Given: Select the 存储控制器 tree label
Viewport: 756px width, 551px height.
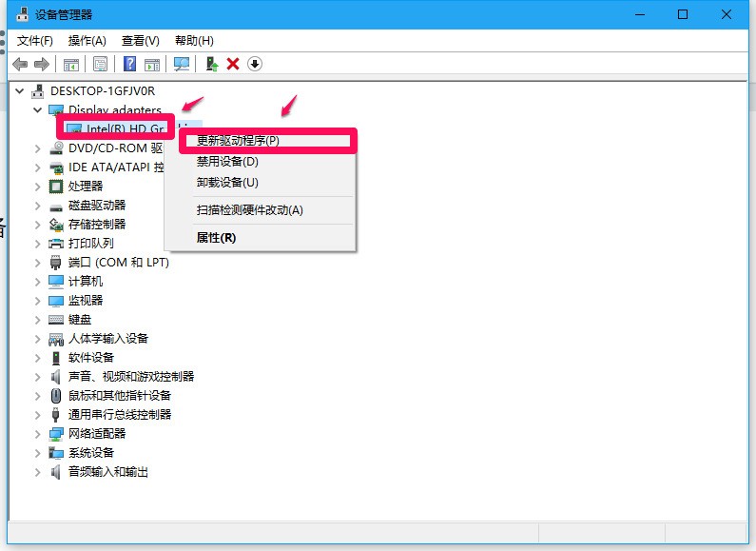Looking at the screenshot, I should pos(97,225).
